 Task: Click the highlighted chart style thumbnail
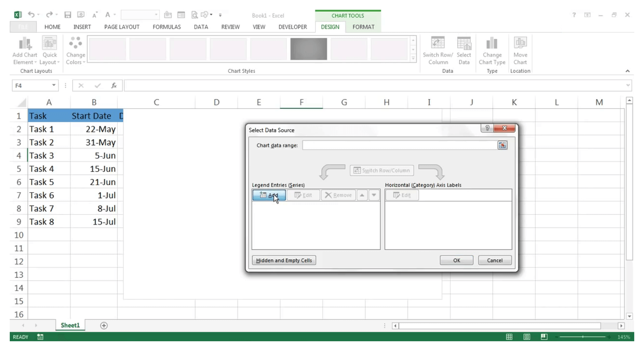tap(308, 48)
